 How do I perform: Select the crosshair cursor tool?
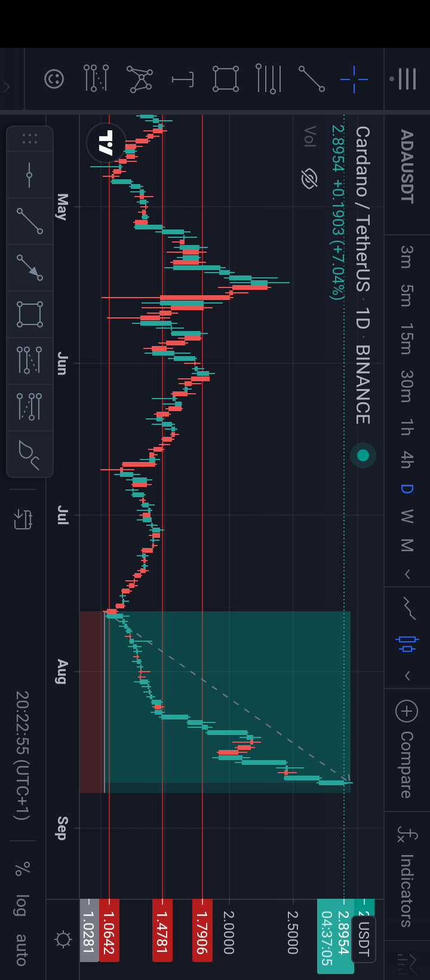(354, 79)
